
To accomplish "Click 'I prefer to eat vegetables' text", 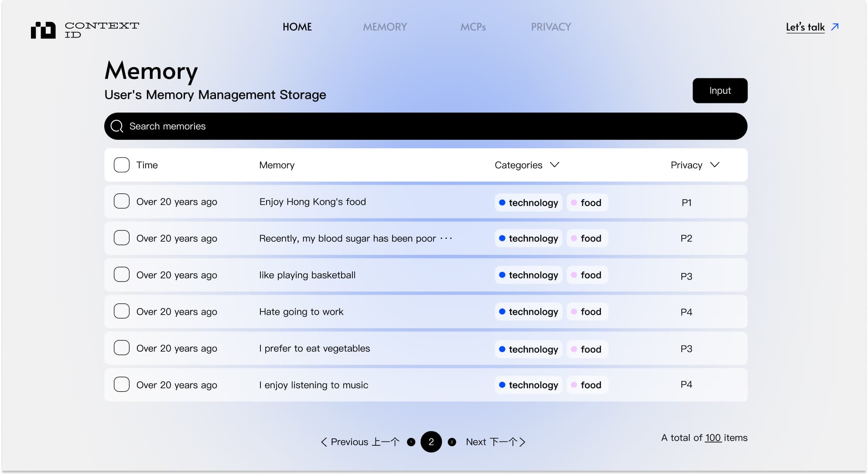I will pos(314,348).
